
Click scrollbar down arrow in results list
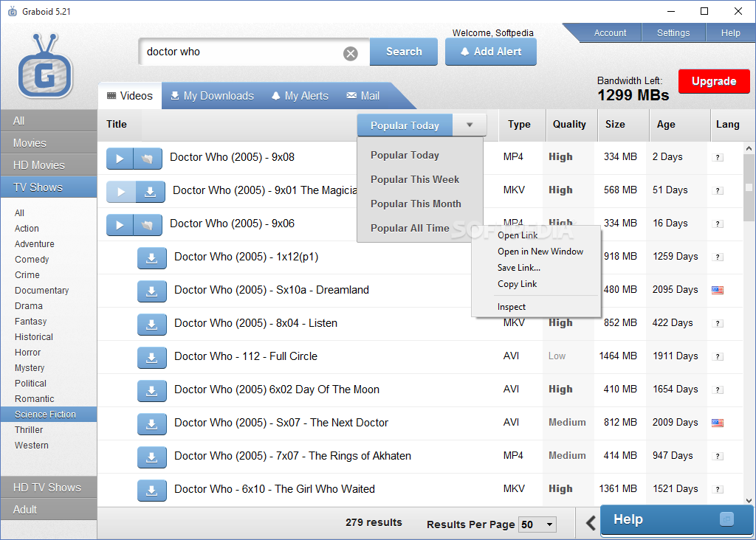coord(749,500)
